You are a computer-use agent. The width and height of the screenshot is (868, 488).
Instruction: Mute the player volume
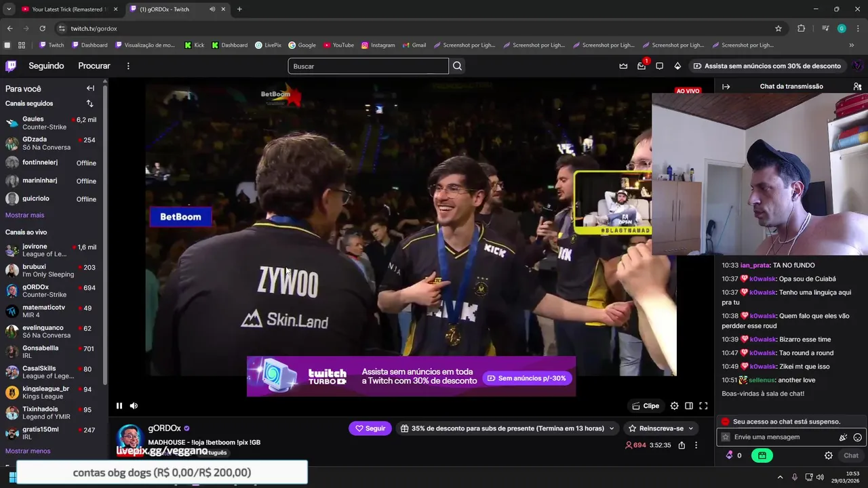(x=134, y=406)
